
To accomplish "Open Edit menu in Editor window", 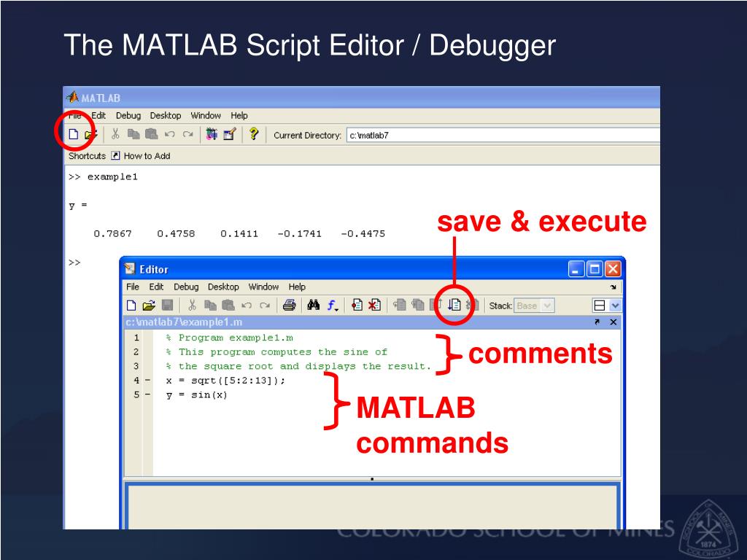I will point(156,287).
